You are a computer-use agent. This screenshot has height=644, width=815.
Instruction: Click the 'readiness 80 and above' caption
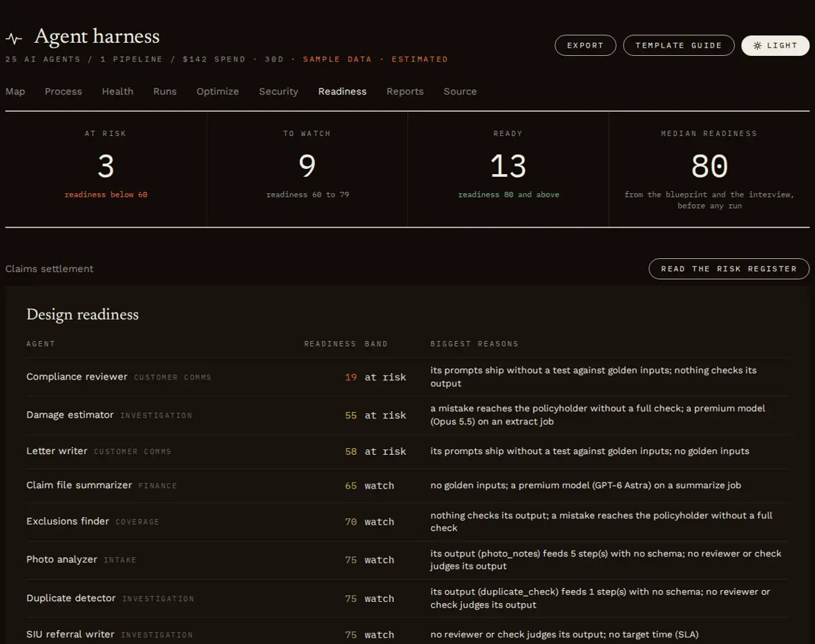[509, 195]
